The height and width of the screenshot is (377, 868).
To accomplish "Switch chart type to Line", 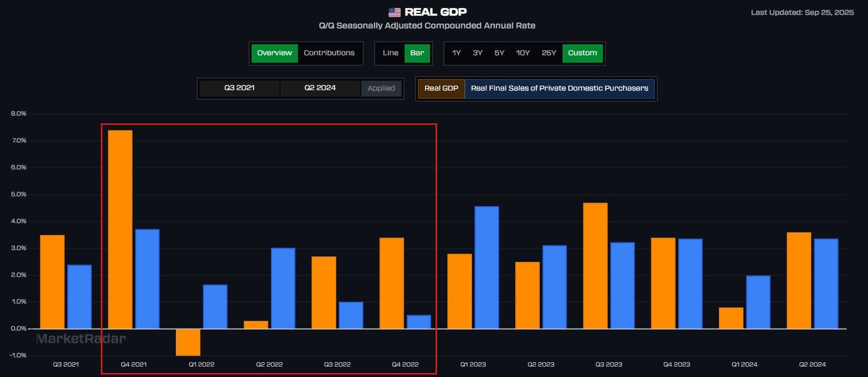I will pyautogui.click(x=390, y=53).
